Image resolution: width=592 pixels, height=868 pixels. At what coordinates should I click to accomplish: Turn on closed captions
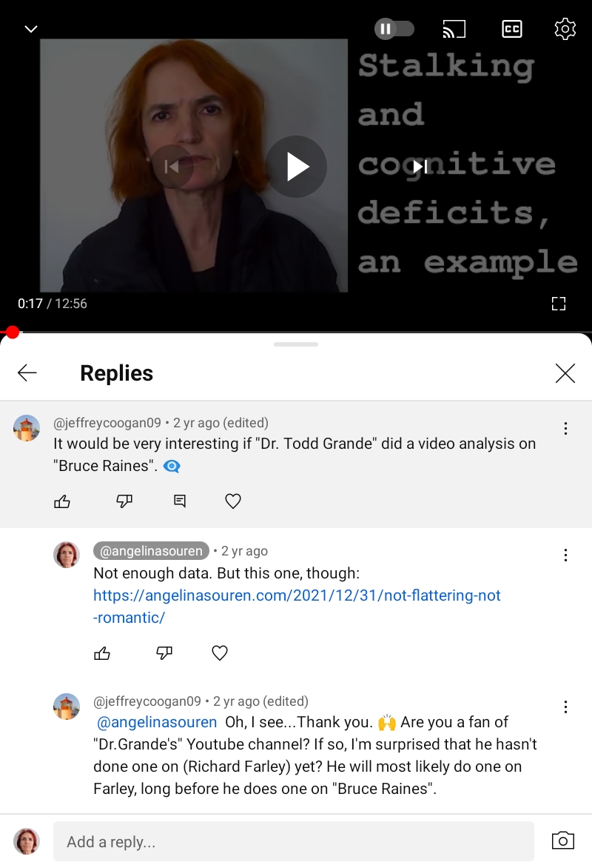pos(512,29)
